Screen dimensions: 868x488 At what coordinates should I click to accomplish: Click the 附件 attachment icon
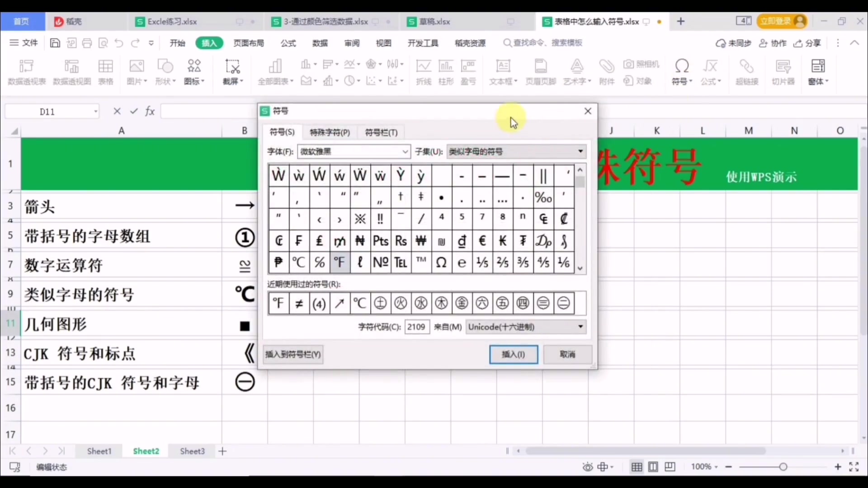tap(606, 72)
